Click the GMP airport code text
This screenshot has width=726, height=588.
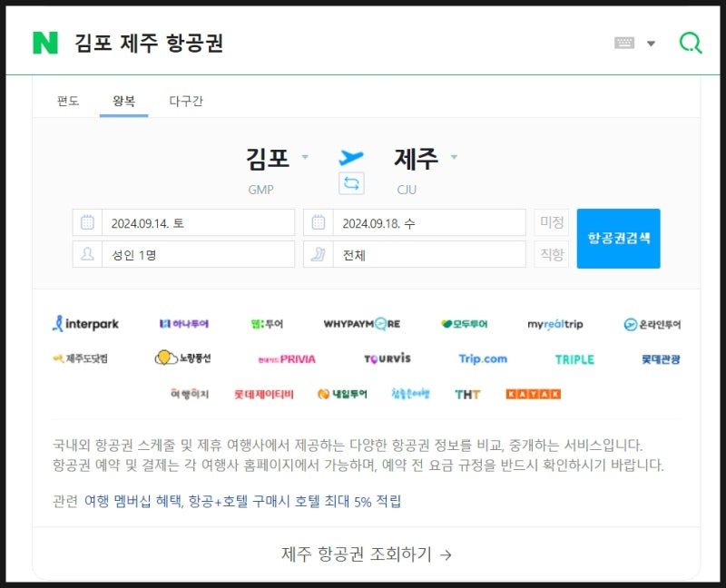click(260, 190)
